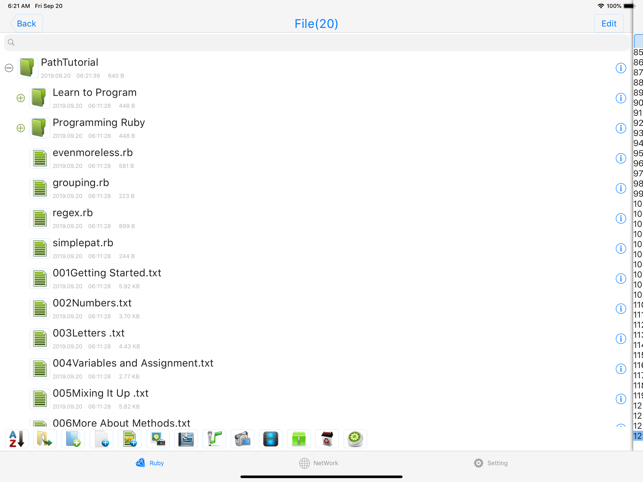Open info for regex.rb
Image resolution: width=643 pixels, height=482 pixels.
(x=620, y=218)
